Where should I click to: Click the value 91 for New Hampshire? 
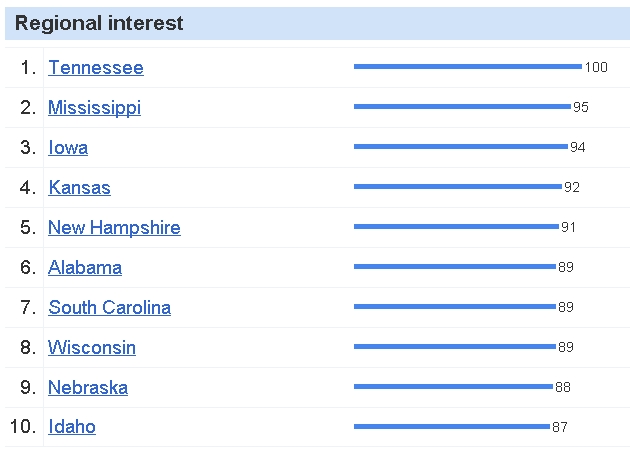coord(568,227)
